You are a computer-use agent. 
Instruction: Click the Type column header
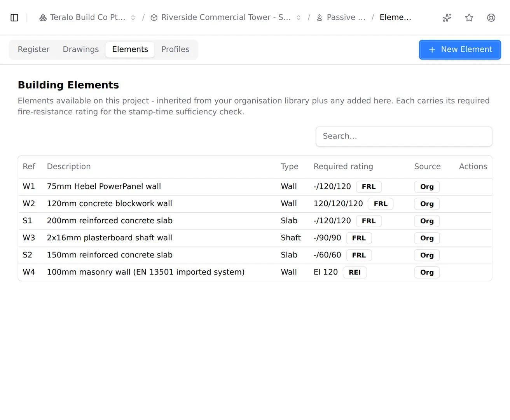click(290, 166)
